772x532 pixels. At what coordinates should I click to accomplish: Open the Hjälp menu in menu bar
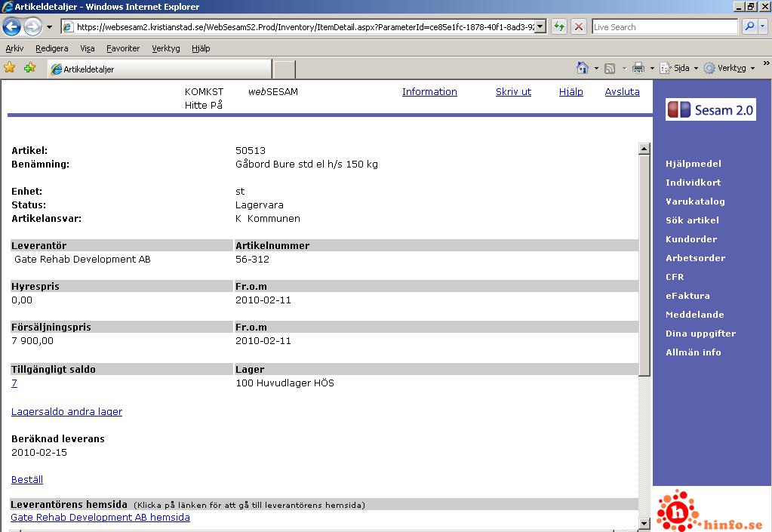point(201,48)
